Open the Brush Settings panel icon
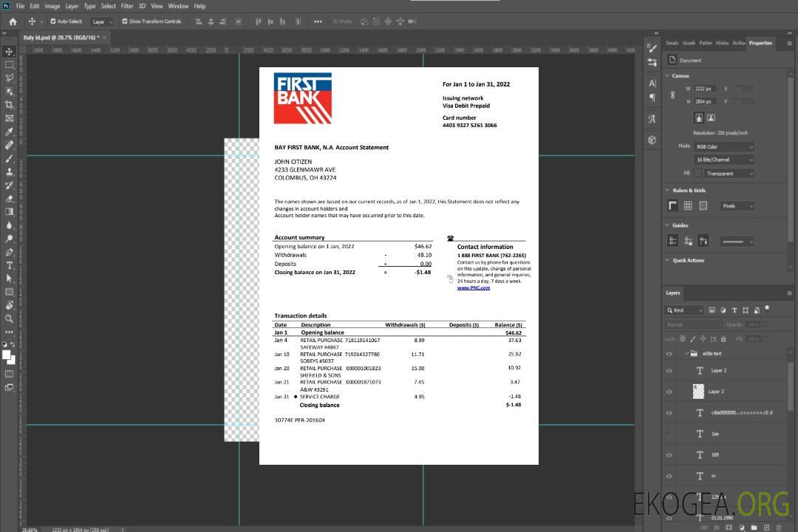The height and width of the screenshot is (532, 798). (x=652, y=48)
